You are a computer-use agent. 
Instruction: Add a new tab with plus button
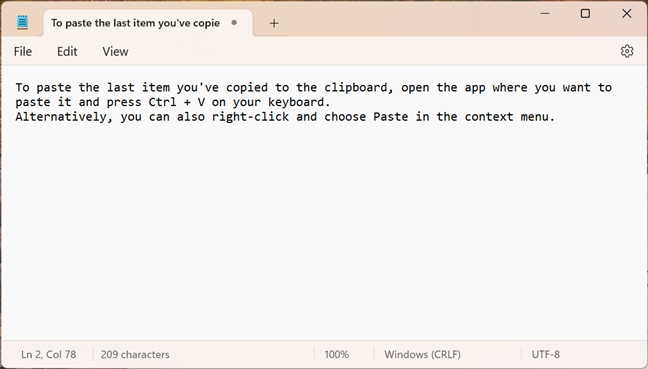tap(274, 23)
